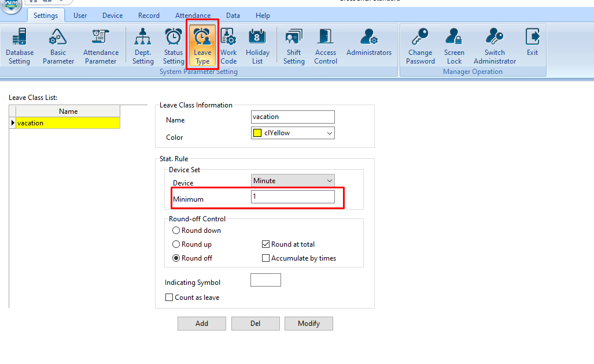
Task: Click the Del button
Action: (255, 324)
